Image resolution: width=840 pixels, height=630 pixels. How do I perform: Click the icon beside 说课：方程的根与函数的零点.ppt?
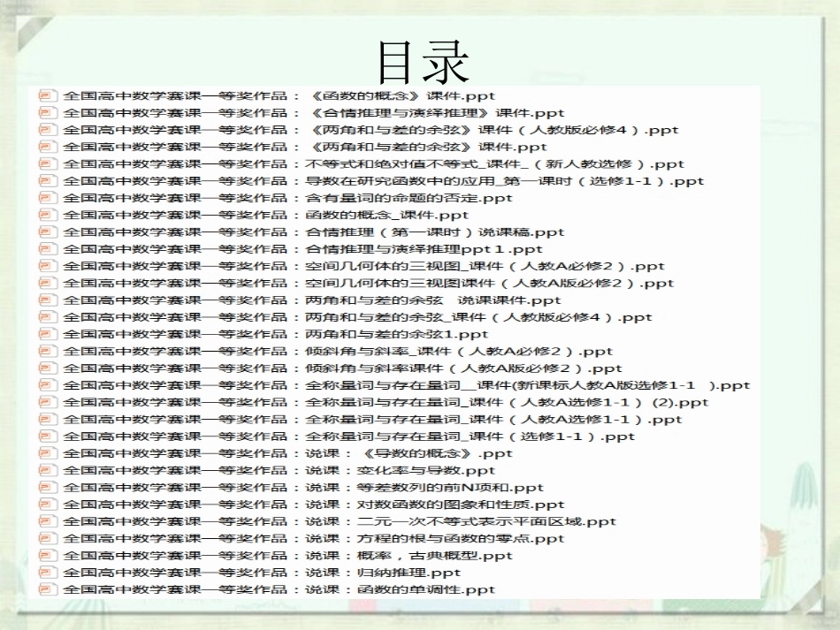[x=47, y=538]
